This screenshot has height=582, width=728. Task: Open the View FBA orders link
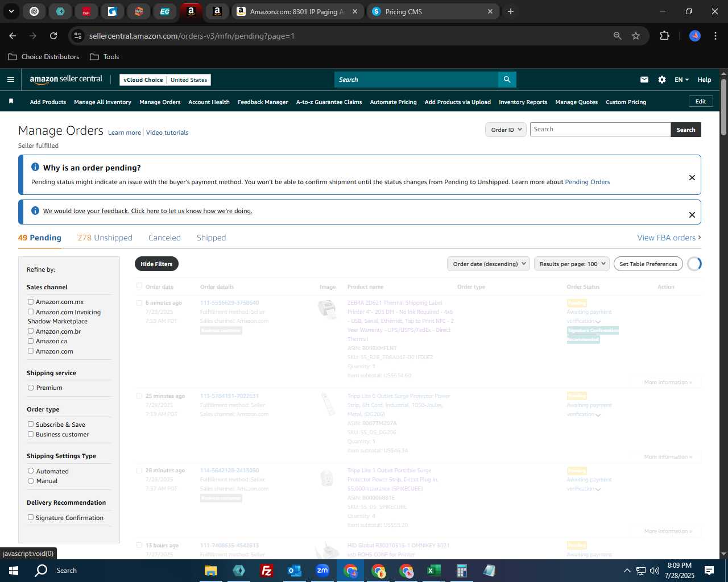pyautogui.click(x=669, y=238)
